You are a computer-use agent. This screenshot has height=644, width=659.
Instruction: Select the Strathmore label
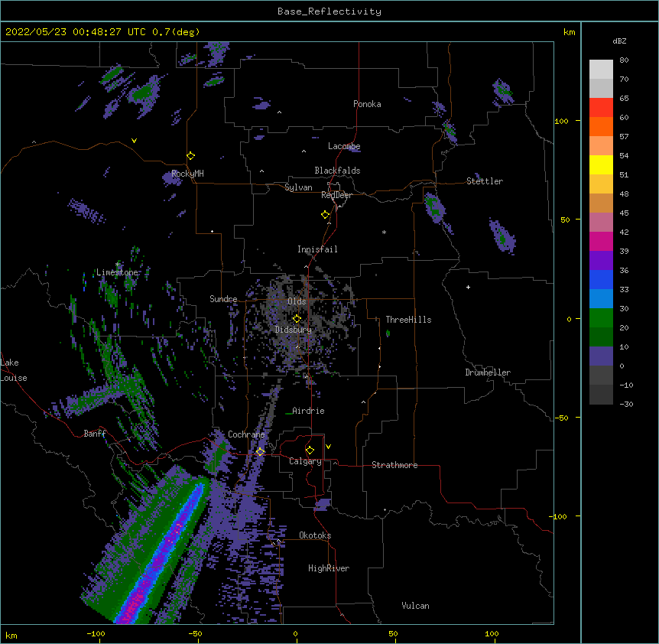click(394, 465)
